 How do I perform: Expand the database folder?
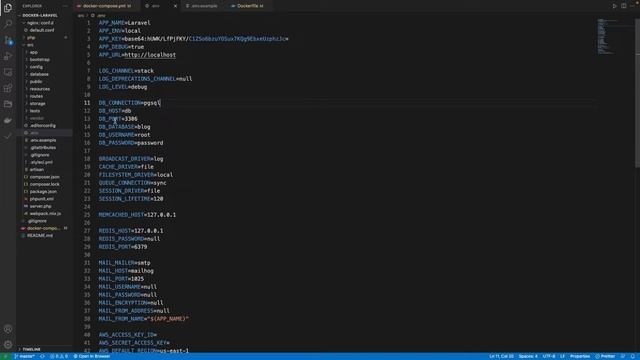[39, 74]
